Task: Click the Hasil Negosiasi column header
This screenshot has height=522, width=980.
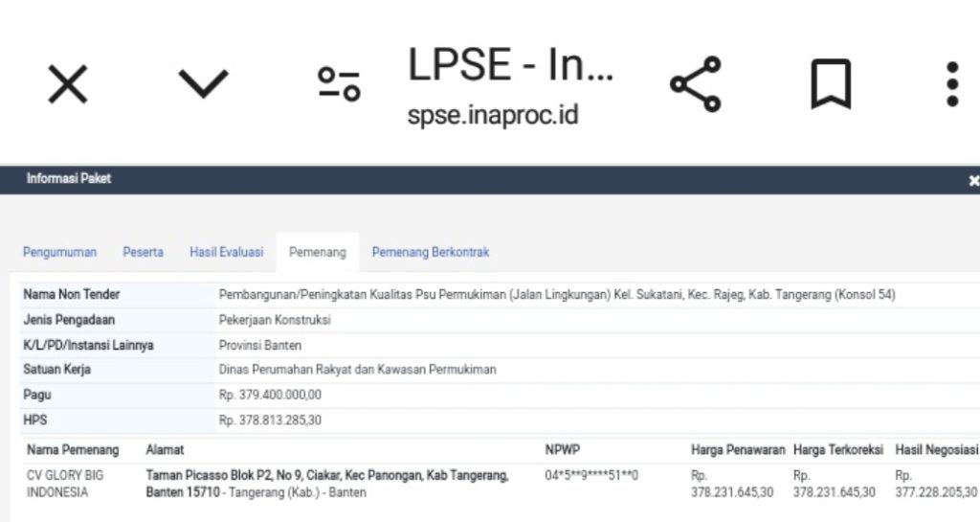Action: 935,450
